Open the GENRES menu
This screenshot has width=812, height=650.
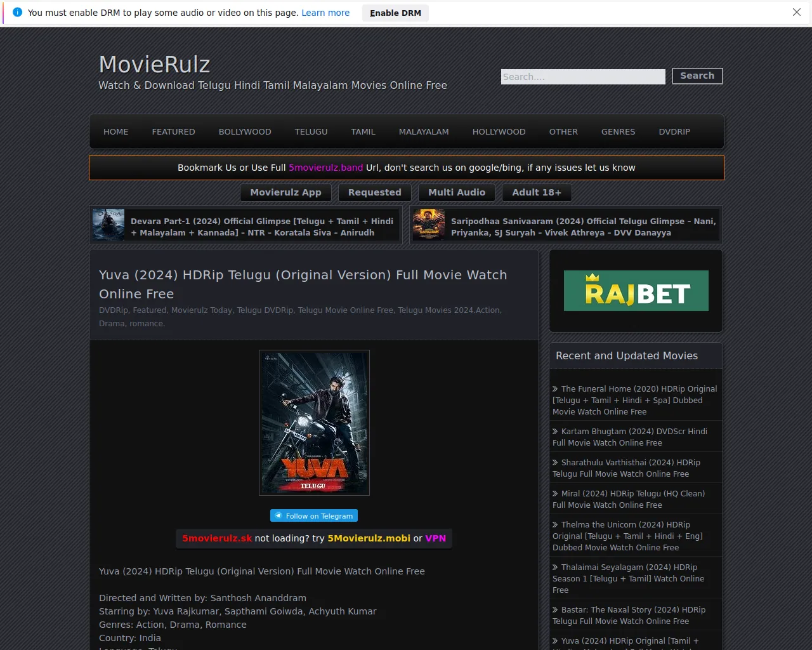pos(619,132)
